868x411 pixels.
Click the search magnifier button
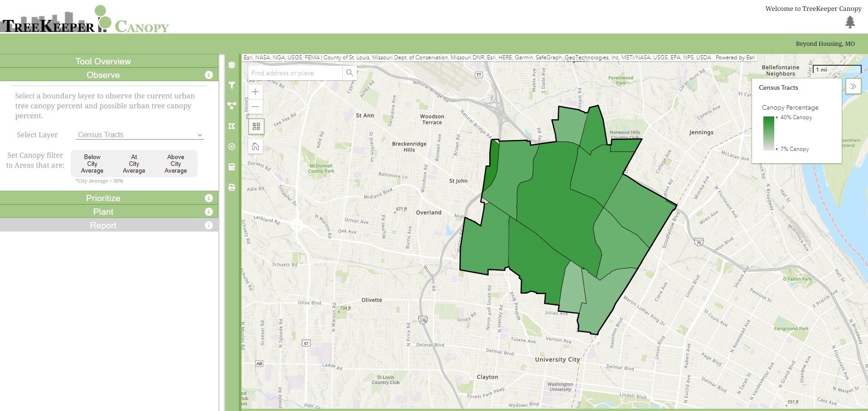tap(349, 73)
